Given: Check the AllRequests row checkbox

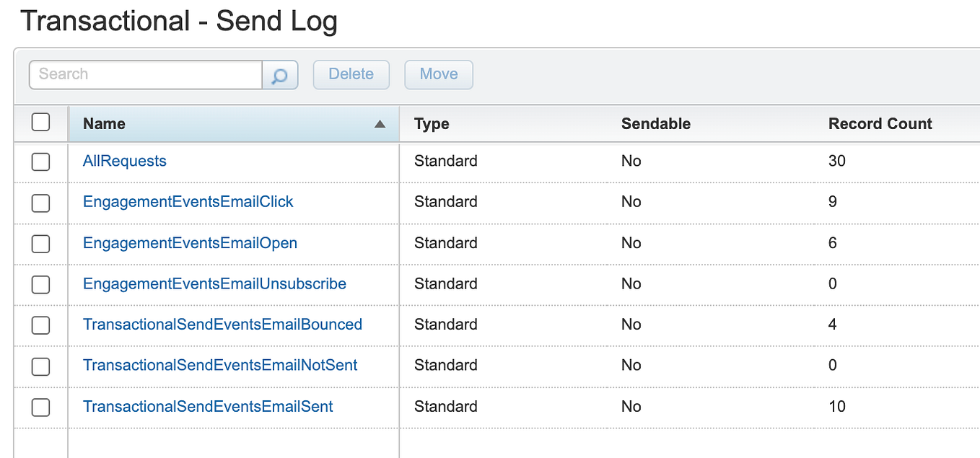Looking at the screenshot, I should click(x=41, y=162).
